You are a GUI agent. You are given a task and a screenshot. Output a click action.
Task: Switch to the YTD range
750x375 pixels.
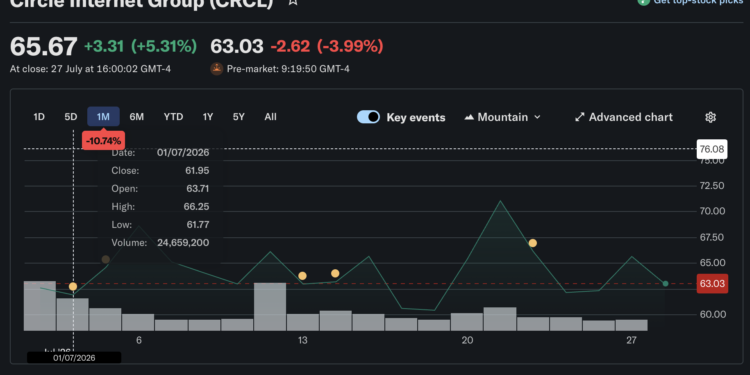(x=173, y=117)
